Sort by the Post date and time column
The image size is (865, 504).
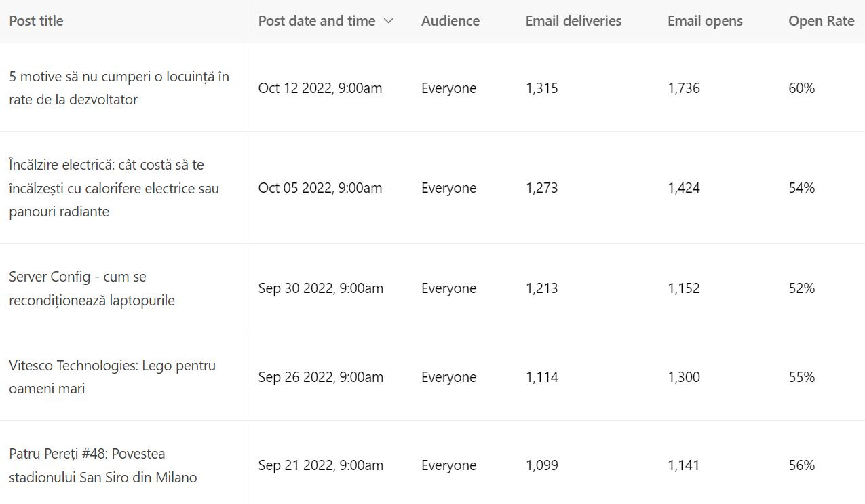pos(317,21)
